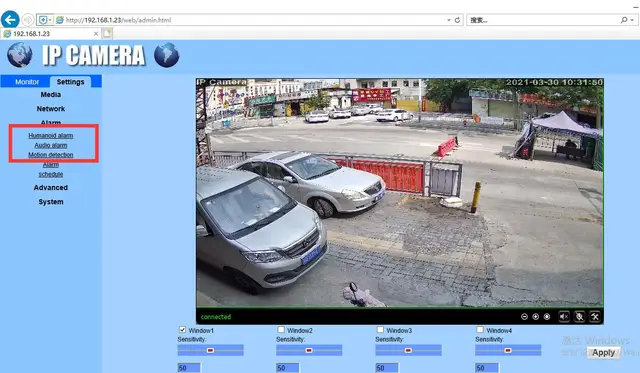Toggle the muted speaker icon
The width and height of the screenshot is (640, 373).
tap(564, 317)
